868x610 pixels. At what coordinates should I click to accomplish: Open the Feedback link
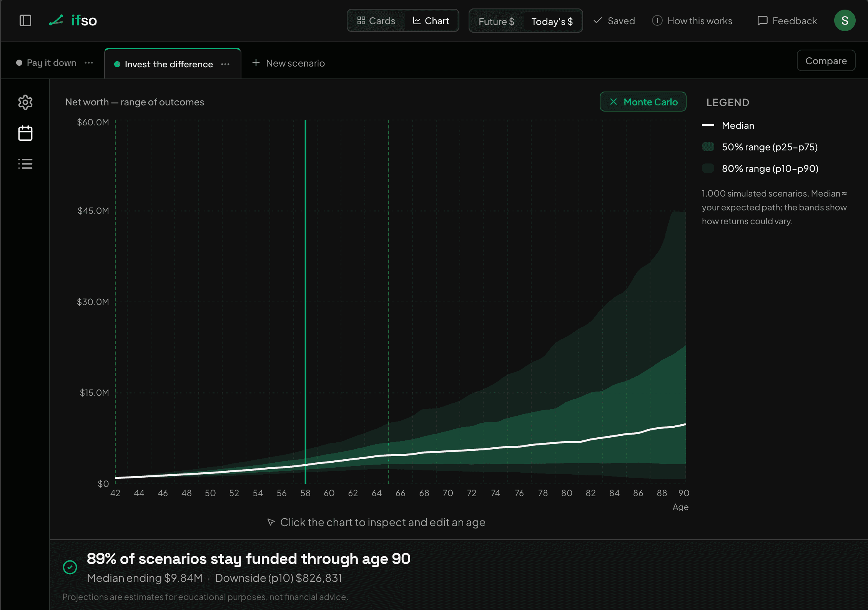coord(787,21)
